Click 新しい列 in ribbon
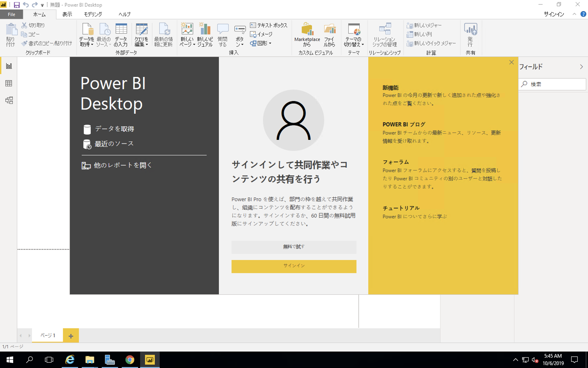This screenshot has height=368, width=588. [x=420, y=34]
